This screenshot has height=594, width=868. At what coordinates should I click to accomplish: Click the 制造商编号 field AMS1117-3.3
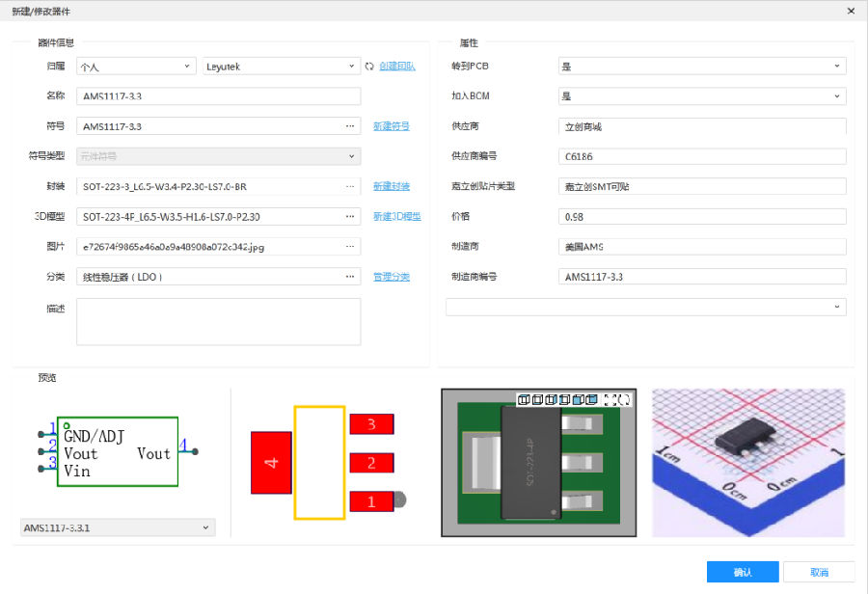pos(702,276)
